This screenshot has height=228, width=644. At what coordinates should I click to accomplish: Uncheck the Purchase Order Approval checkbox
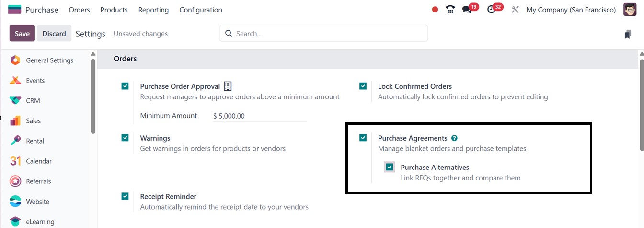point(125,86)
